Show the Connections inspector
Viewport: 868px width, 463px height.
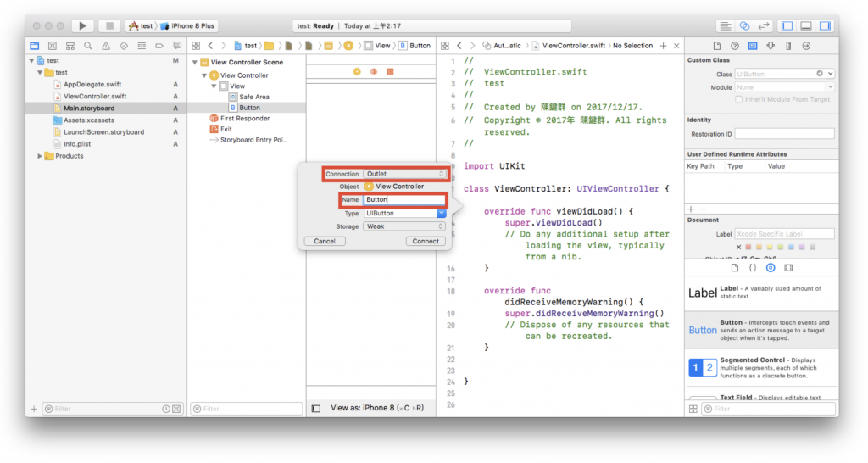(806, 46)
